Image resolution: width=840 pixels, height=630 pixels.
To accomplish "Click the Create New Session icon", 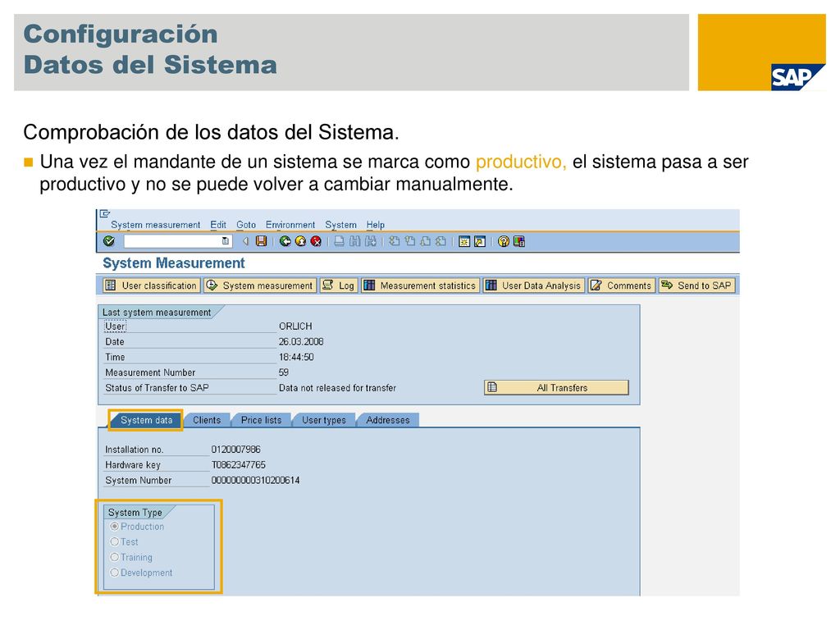I will point(464,242).
